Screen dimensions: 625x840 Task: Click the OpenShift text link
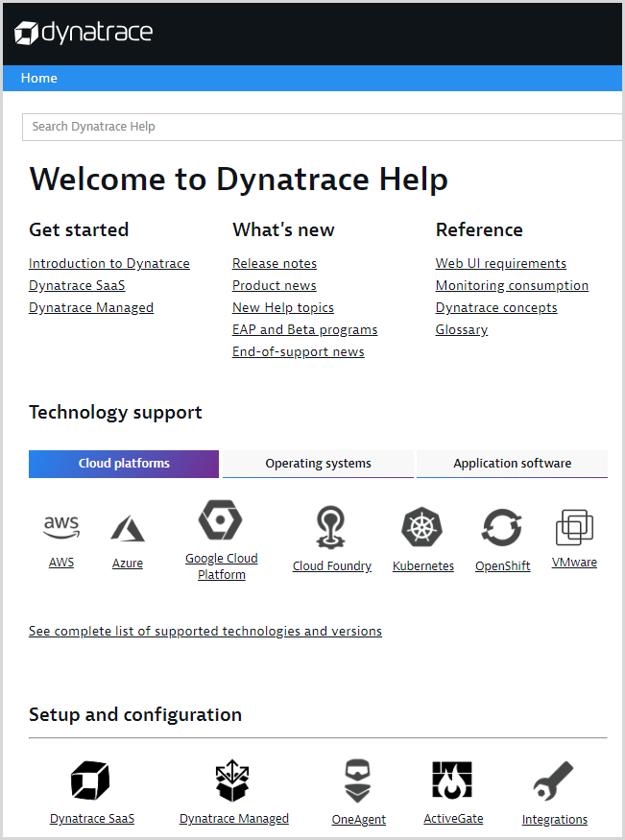coord(503,566)
